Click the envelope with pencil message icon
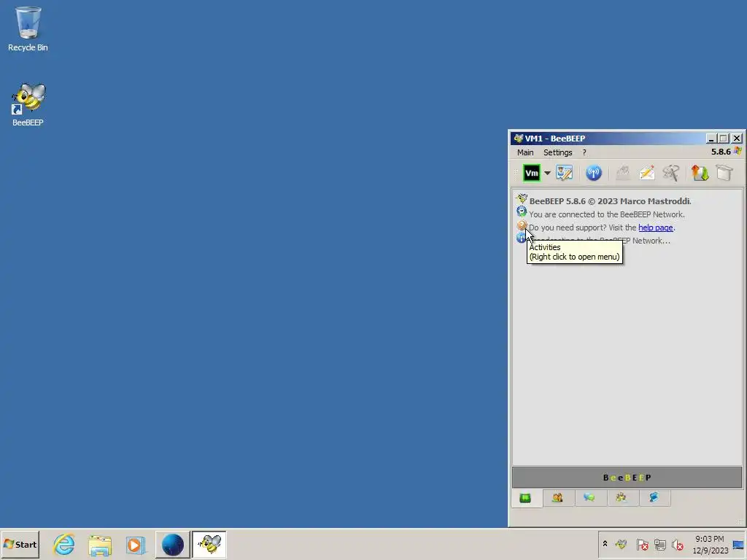 (x=646, y=173)
